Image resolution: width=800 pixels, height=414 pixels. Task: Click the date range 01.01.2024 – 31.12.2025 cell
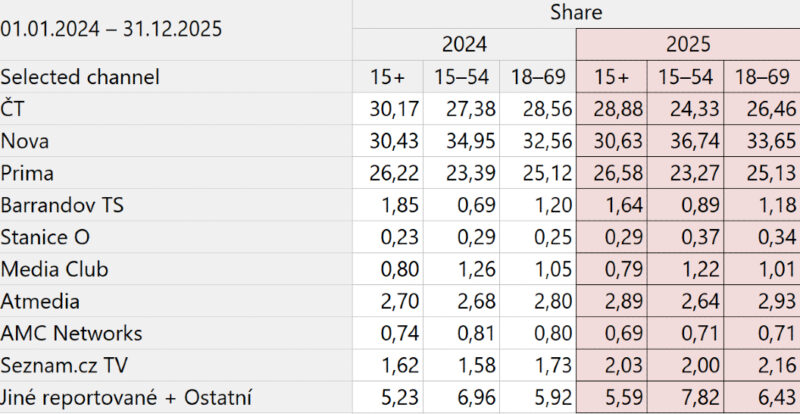(111, 28)
